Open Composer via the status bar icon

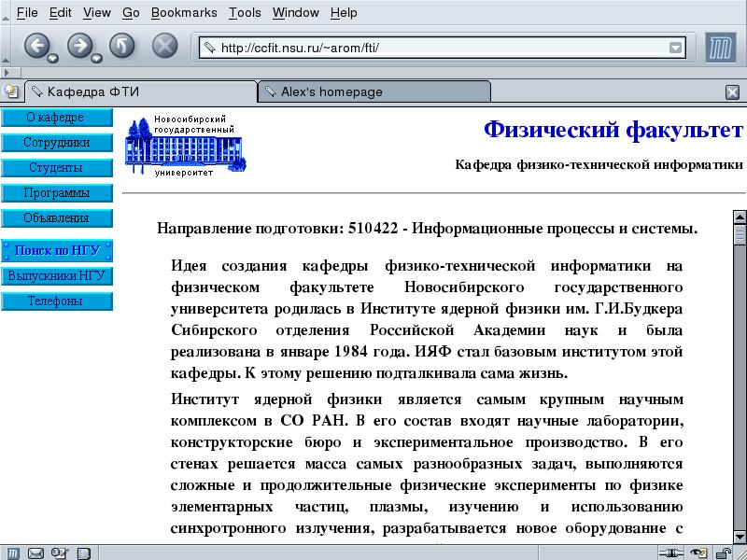coord(60,553)
